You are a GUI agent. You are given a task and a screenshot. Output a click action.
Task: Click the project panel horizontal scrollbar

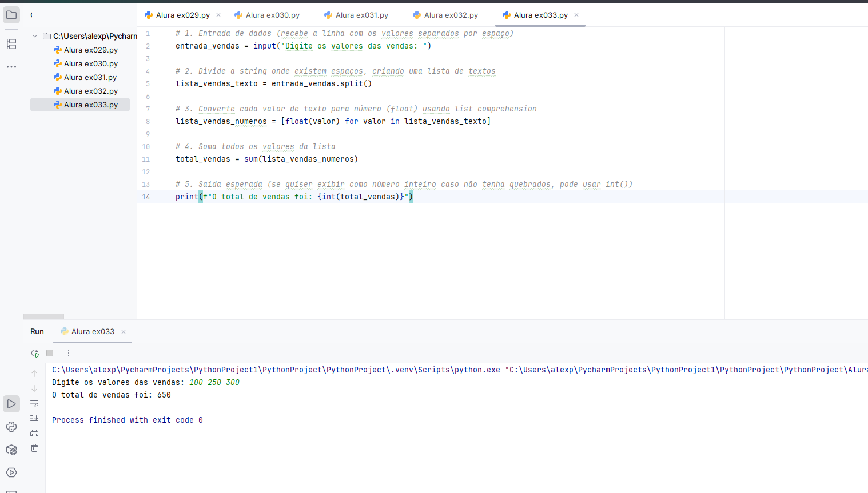43,316
